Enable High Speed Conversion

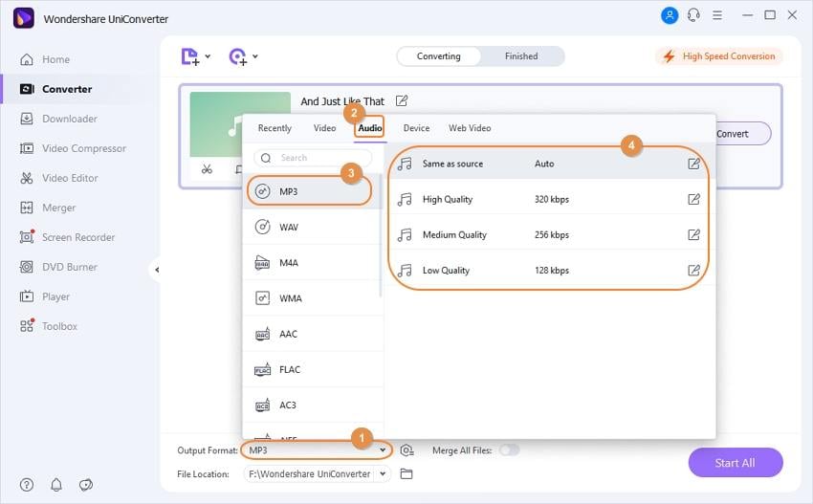(719, 56)
